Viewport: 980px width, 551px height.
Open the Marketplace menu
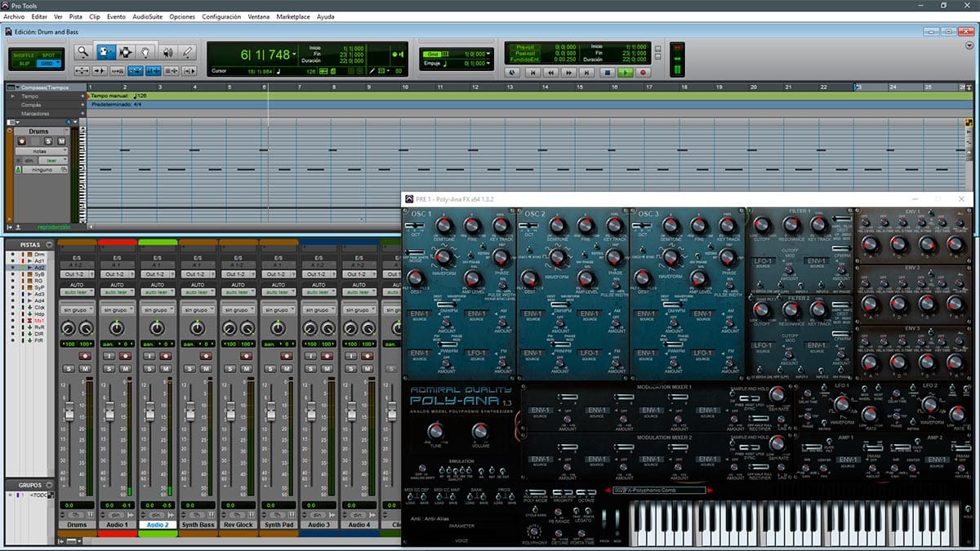[x=292, y=16]
